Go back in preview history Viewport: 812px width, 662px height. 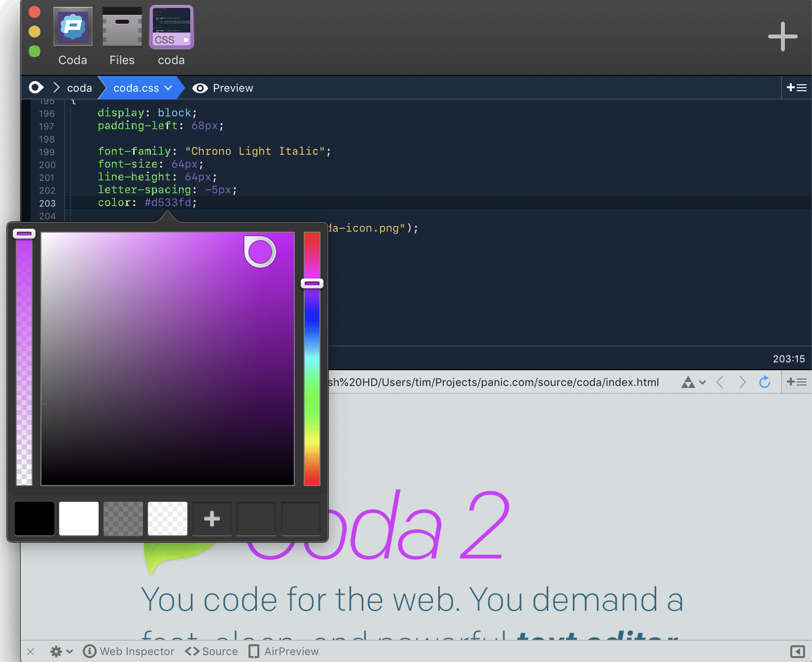pos(720,382)
